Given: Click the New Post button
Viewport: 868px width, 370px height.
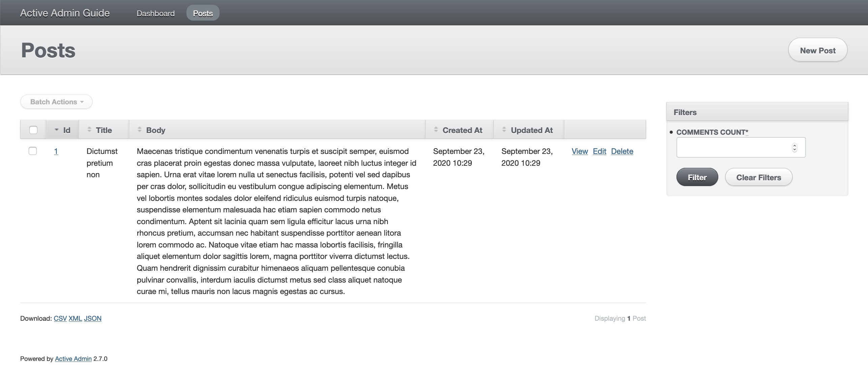Looking at the screenshot, I should [818, 50].
